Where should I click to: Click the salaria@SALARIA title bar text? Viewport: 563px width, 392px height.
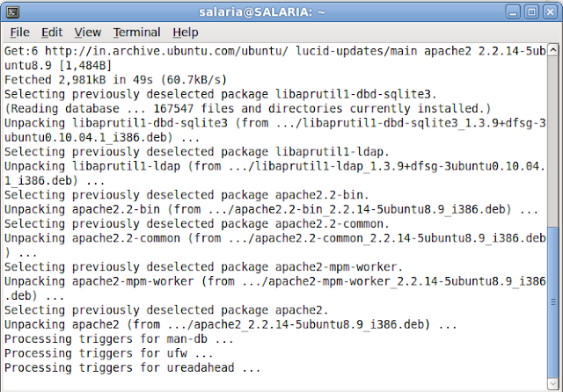pos(262,12)
